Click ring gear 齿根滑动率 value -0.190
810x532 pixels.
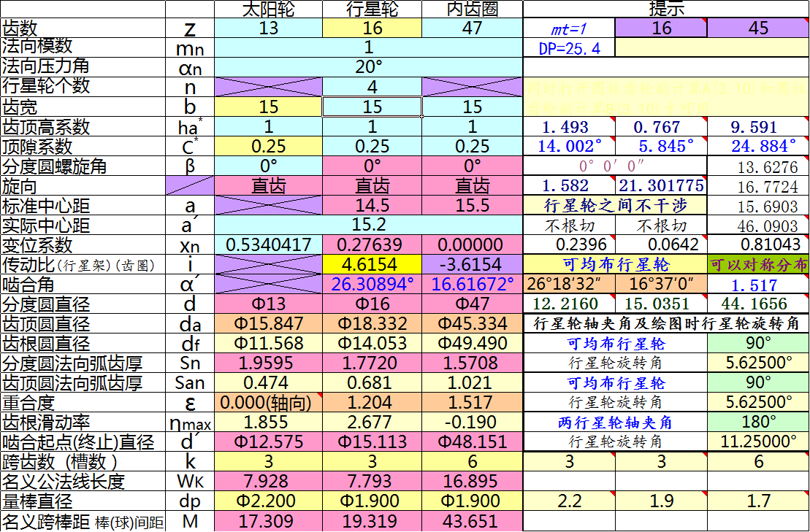click(472, 422)
